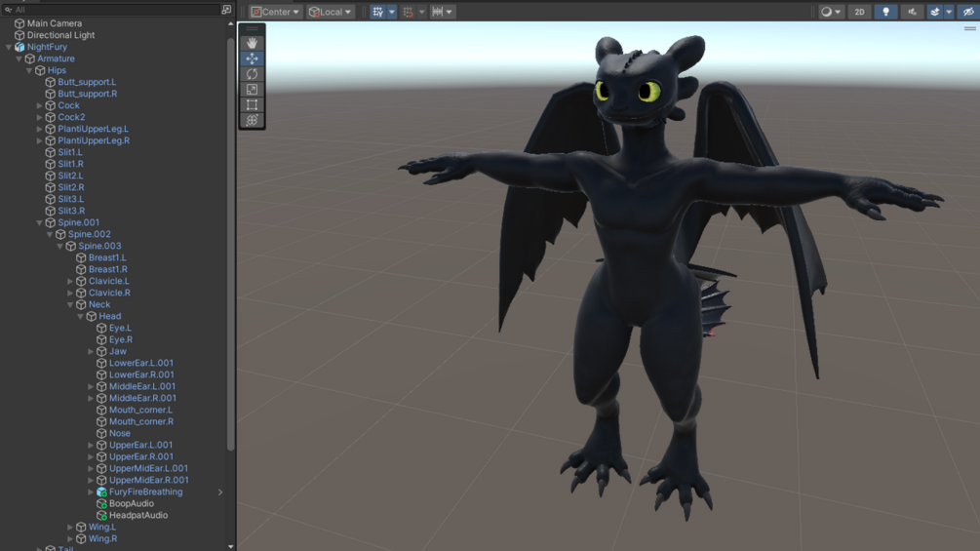This screenshot has height=551, width=980.
Task: Select Main Camera in hierarchy
Action: coord(55,23)
